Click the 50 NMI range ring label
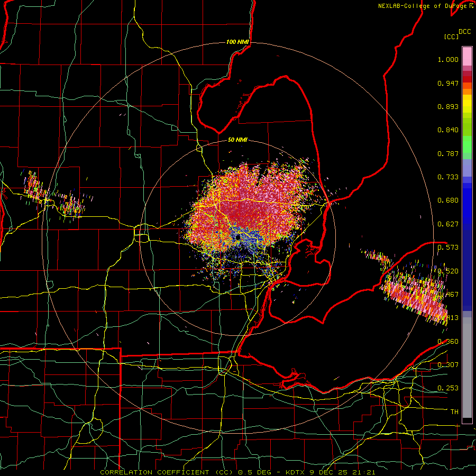Image resolution: width=476 pixels, height=476 pixels. (237, 140)
